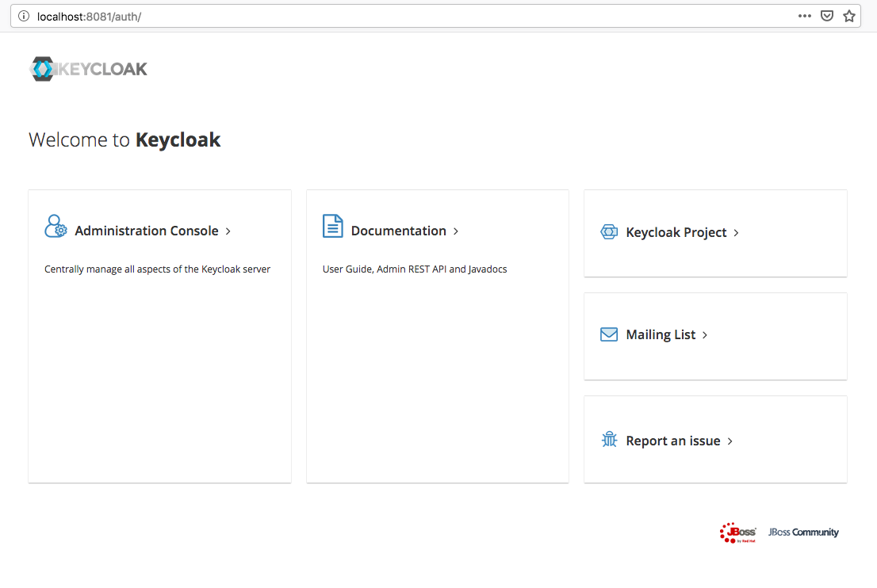
Task: Click the chevron beside Mailing List
Action: click(705, 335)
